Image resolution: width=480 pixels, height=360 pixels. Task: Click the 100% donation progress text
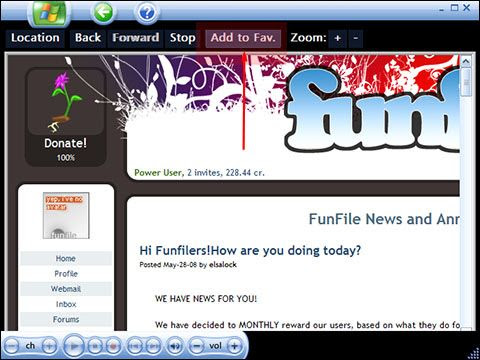[66, 158]
